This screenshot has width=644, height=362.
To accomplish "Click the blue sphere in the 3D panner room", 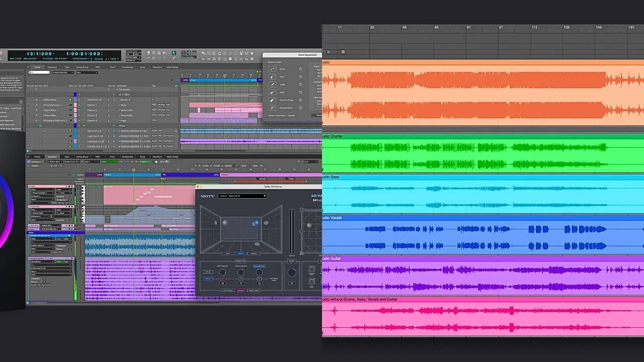I will (257, 223).
